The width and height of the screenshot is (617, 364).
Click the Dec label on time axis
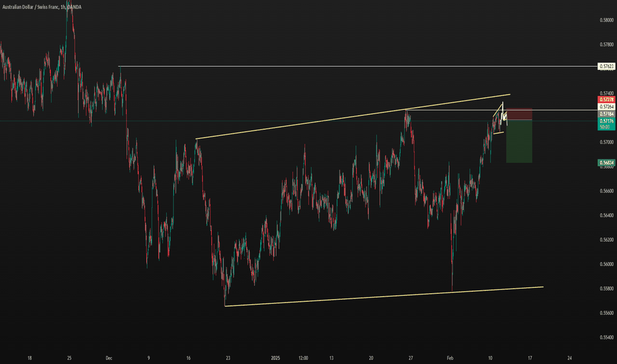click(x=109, y=358)
